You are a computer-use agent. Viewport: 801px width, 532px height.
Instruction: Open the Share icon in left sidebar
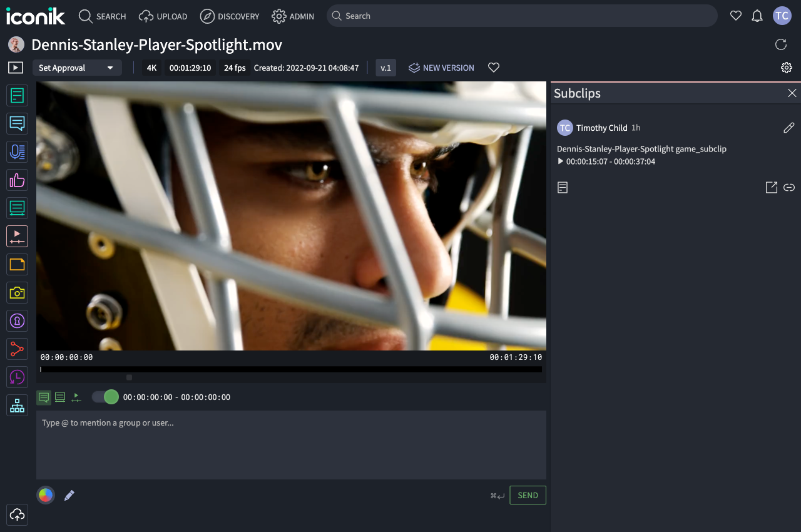(x=17, y=349)
